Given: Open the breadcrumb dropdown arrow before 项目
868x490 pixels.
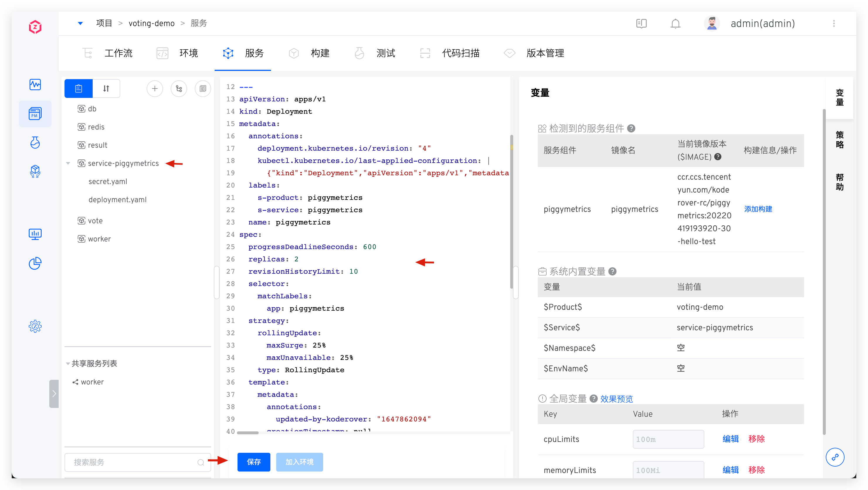Looking at the screenshot, I should [x=80, y=23].
